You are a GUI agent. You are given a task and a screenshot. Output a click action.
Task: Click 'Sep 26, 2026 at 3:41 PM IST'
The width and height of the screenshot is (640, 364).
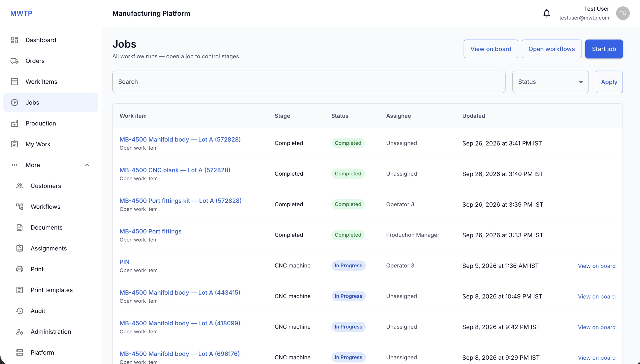point(502,143)
